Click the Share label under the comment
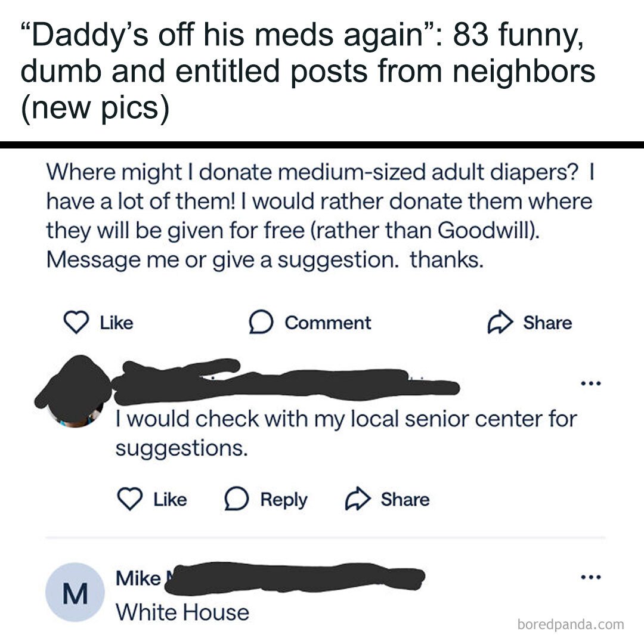Image resolution: width=644 pixels, height=644 pixels. tap(405, 500)
